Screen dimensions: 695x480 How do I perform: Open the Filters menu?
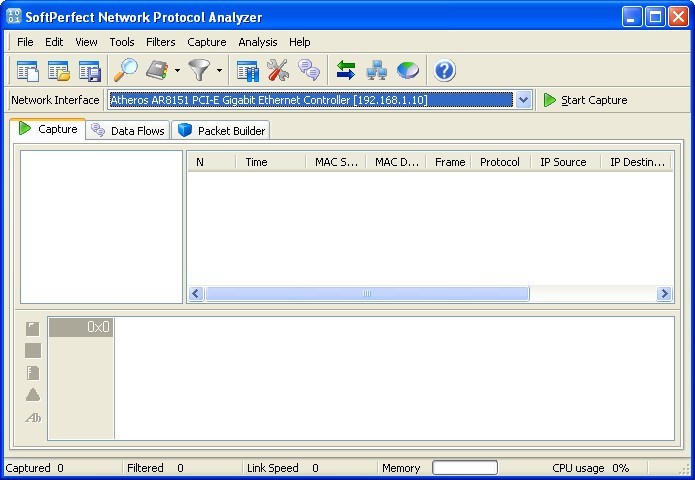coord(160,42)
